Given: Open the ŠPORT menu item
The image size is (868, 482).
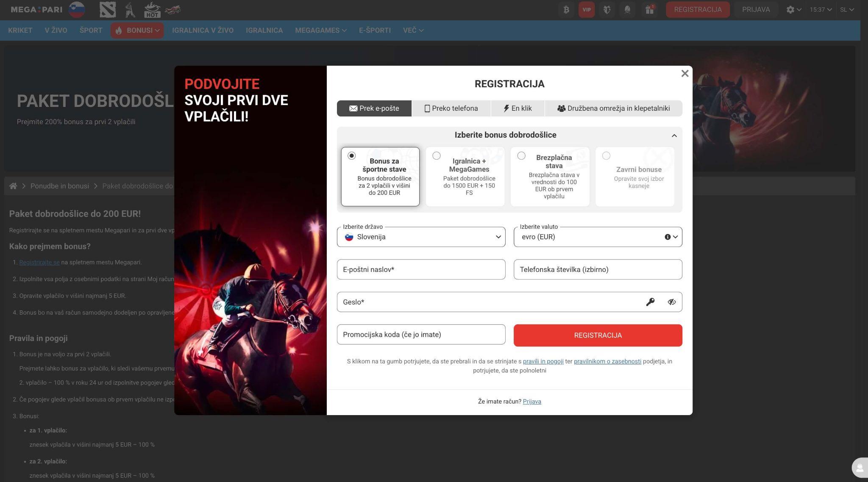Looking at the screenshot, I should coord(91,30).
